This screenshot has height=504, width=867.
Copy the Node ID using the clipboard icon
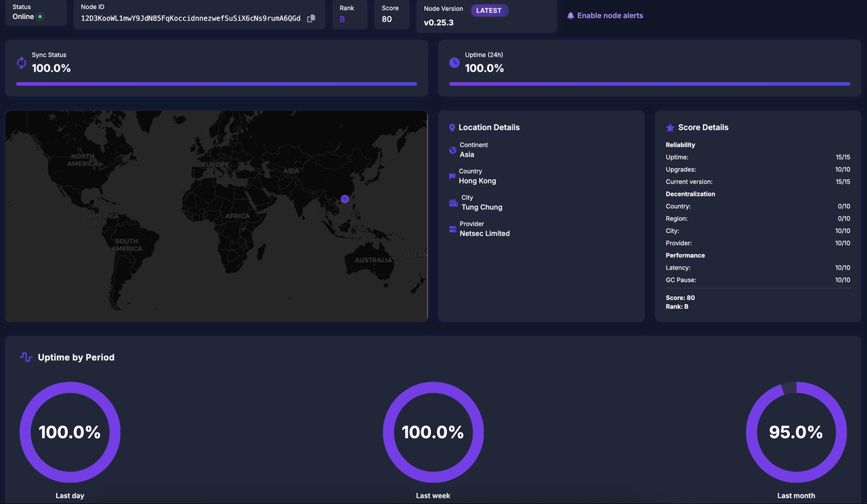[310, 19]
